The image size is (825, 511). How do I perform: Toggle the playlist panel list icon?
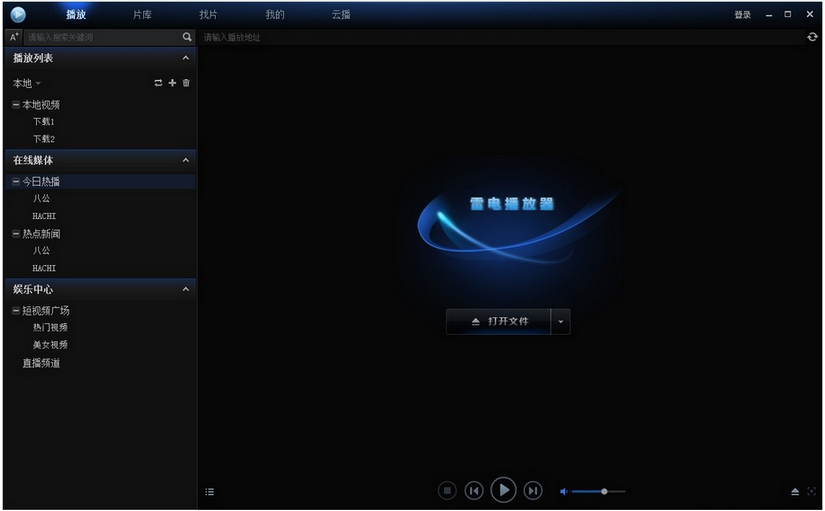[x=209, y=492]
